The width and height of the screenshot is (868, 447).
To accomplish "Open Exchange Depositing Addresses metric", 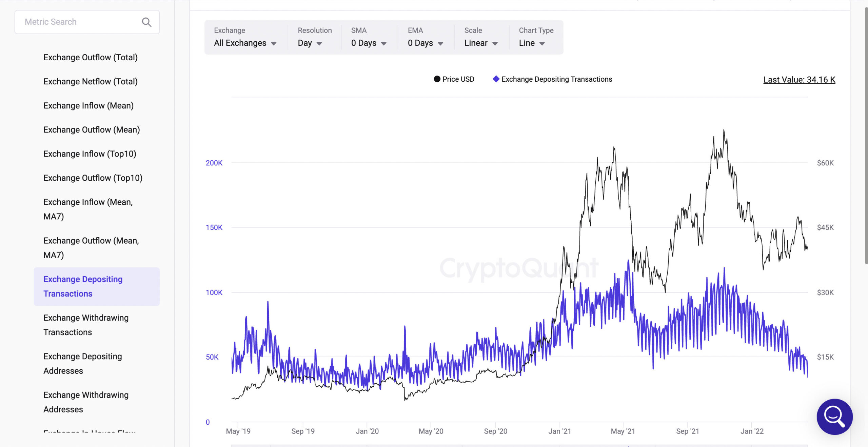I will click(x=83, y=363).
